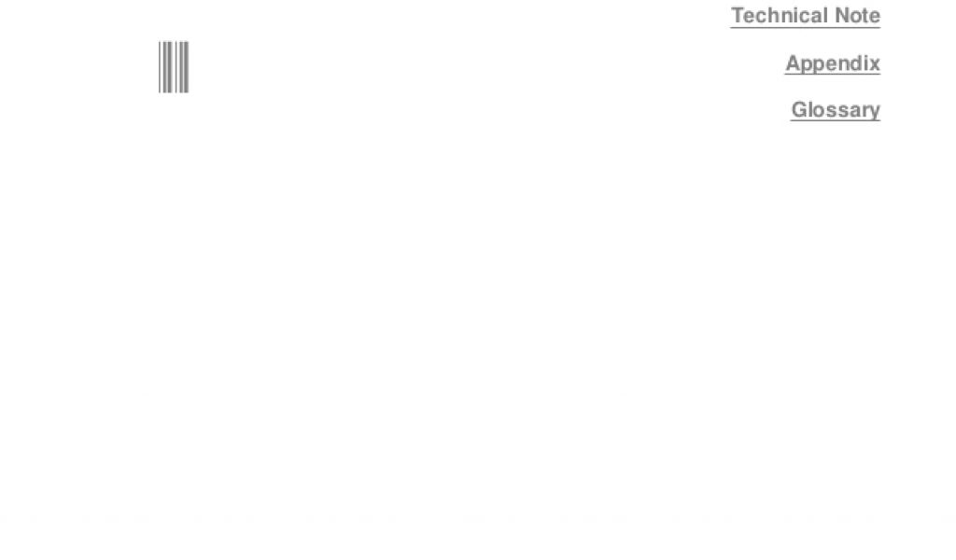Select the gray vertical bars graphic
The height and width of the screenshot is (560, 956).
(174, 67)
